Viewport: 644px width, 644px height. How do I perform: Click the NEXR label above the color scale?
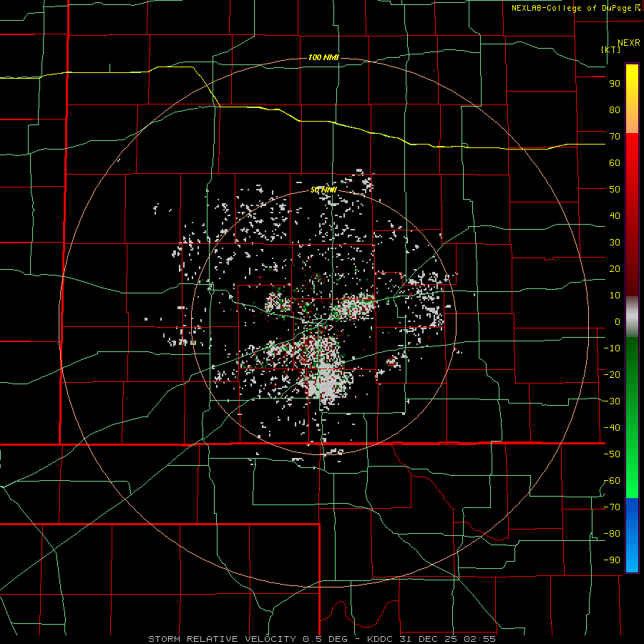pos(628,43)
